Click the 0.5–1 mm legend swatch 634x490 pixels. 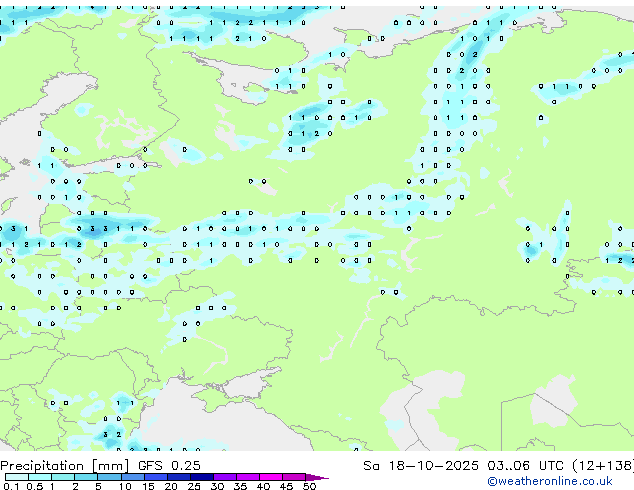(40, 477)
